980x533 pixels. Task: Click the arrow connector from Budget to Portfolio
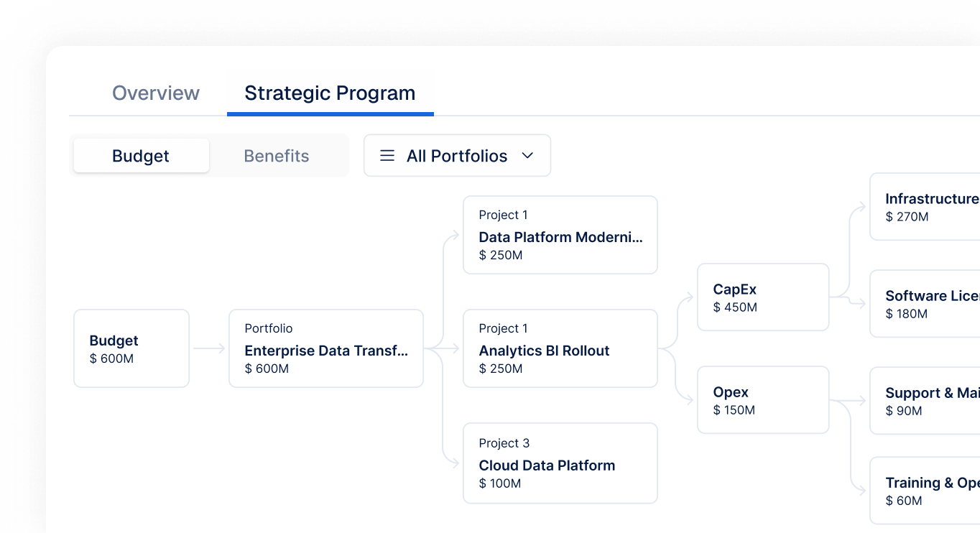point(209,349)
